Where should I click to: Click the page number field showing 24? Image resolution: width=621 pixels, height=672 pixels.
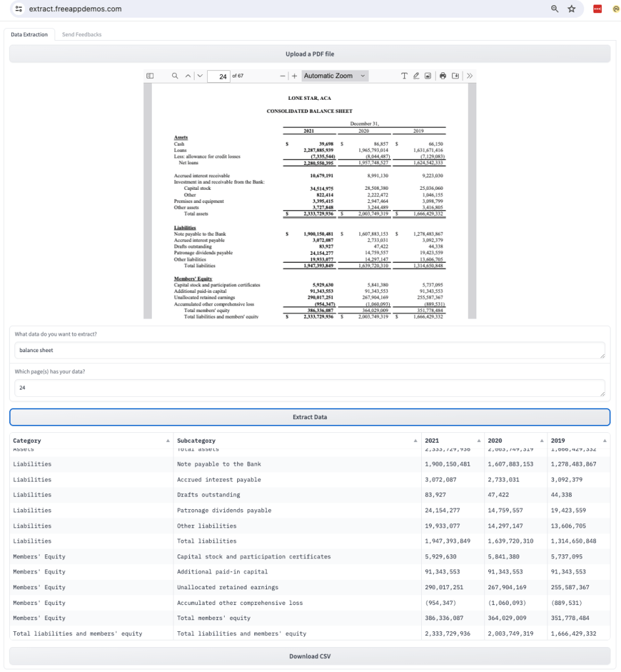(x=224, y=76)
